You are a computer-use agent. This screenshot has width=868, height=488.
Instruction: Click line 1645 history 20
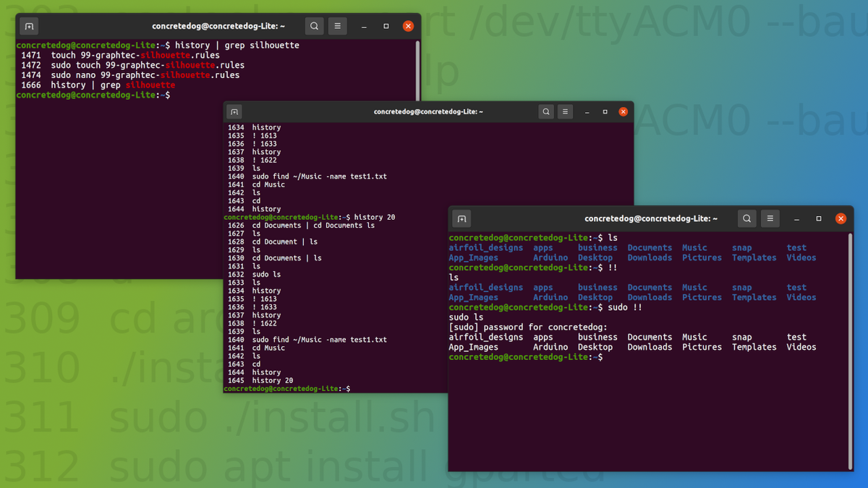point(260,380)
